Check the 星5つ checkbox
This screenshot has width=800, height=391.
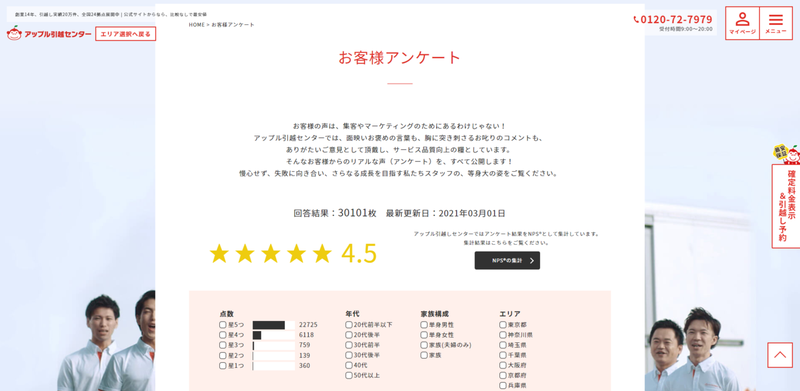pyautogui.click(x=222, y=325)
